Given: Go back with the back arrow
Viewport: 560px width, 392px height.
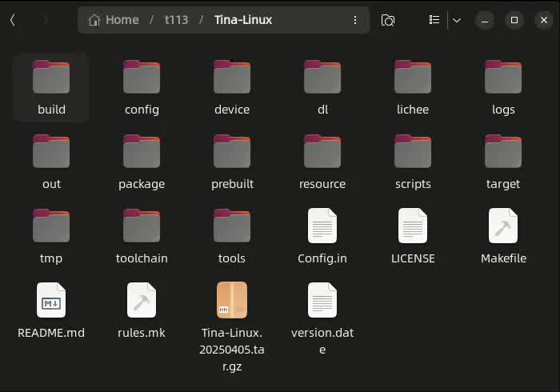Looking at the screenshot, I should [13, 20].
